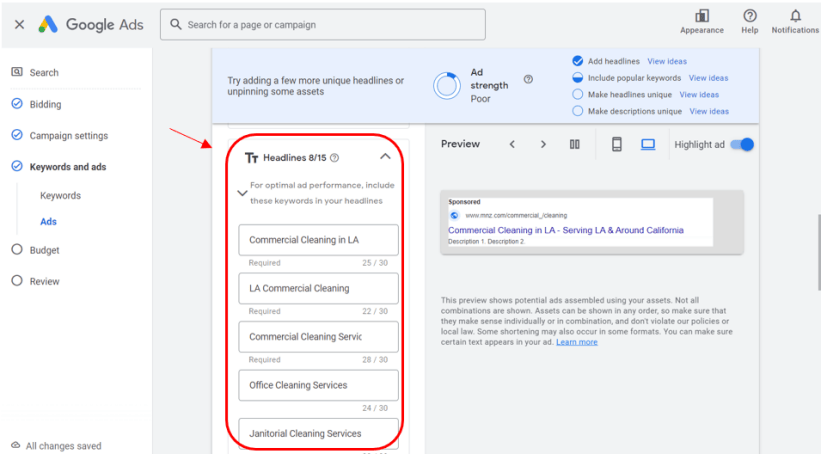Click the Review step circle
This screenshot has width=821, height=454.
coord(17,281)
